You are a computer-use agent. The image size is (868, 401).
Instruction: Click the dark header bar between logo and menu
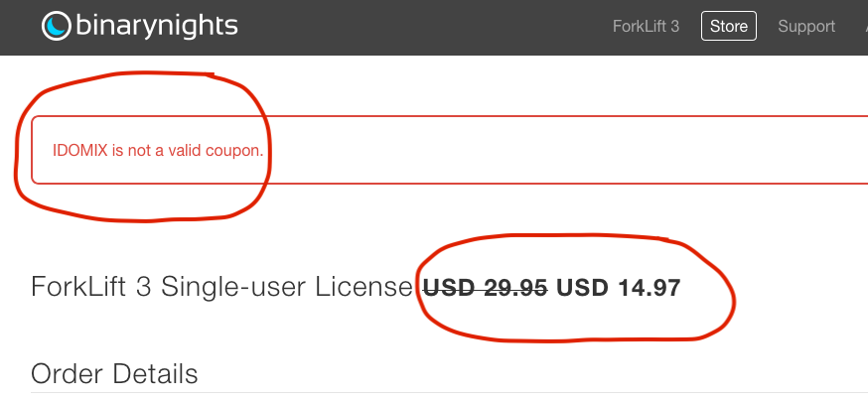pyautogui.click(x=421, y=27)
